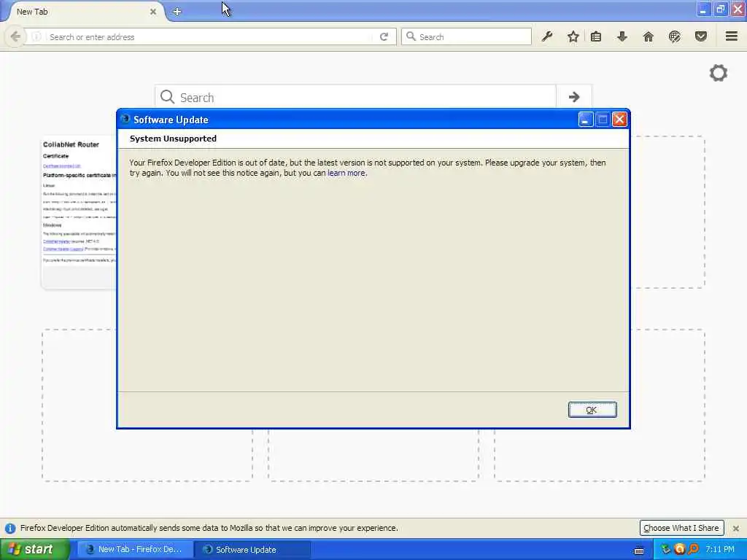Click the address bar field

(x=209, y=36)
